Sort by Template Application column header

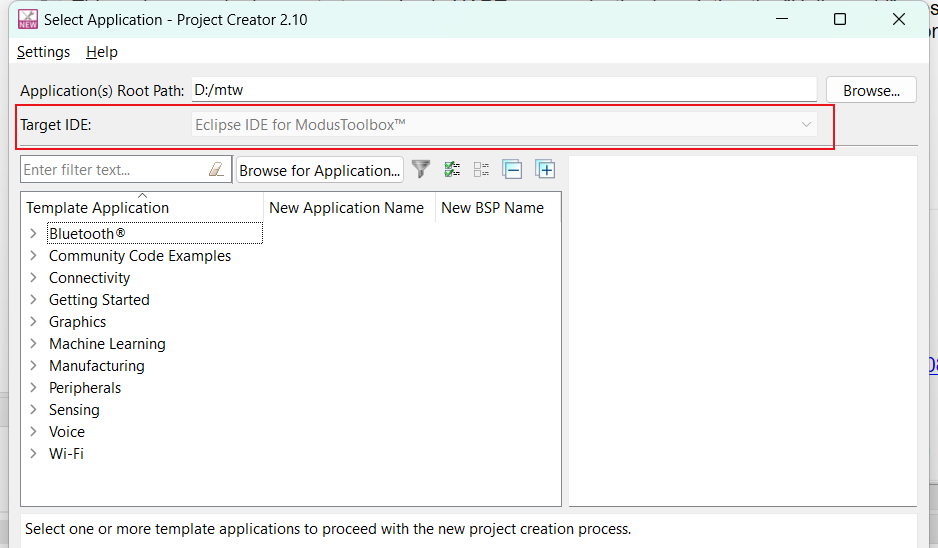click(142, 207)
